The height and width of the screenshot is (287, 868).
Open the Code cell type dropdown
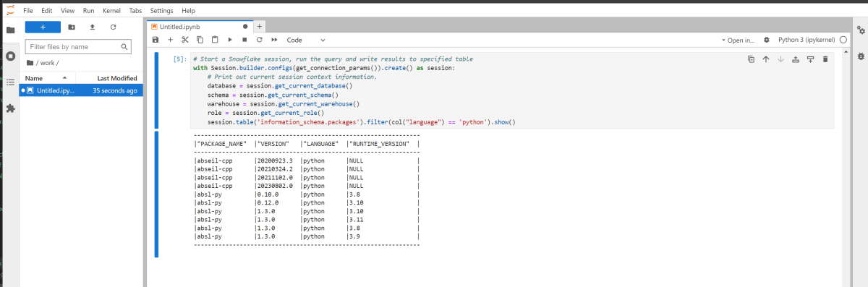(306, 40)
